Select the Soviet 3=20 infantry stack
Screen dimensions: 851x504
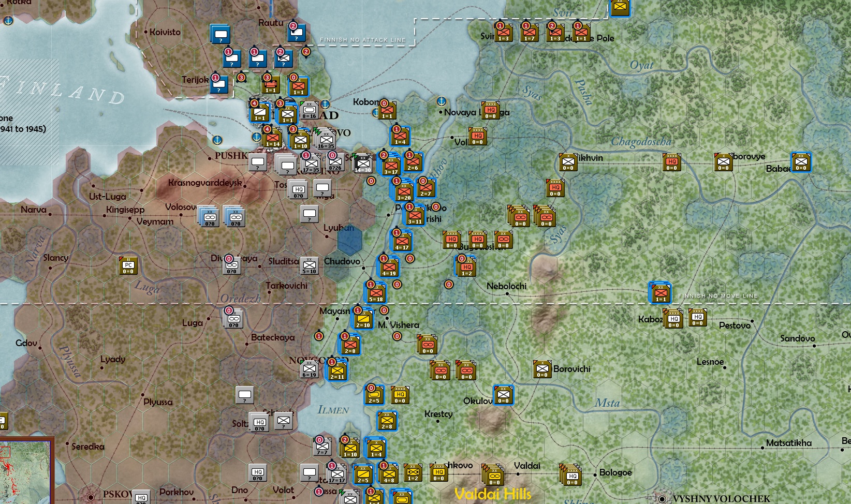404,192
